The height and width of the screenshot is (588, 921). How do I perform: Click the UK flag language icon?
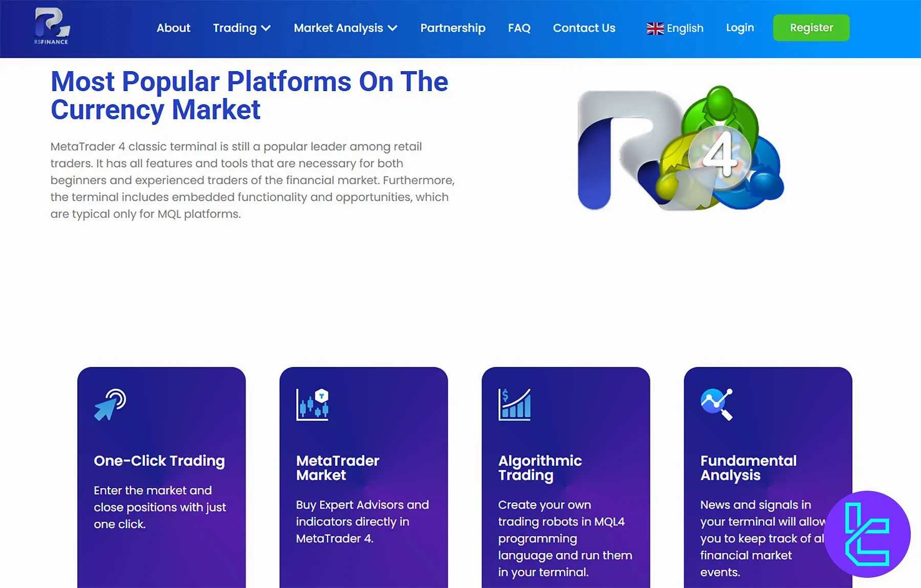pyautogui.click(x=655, y=29)
